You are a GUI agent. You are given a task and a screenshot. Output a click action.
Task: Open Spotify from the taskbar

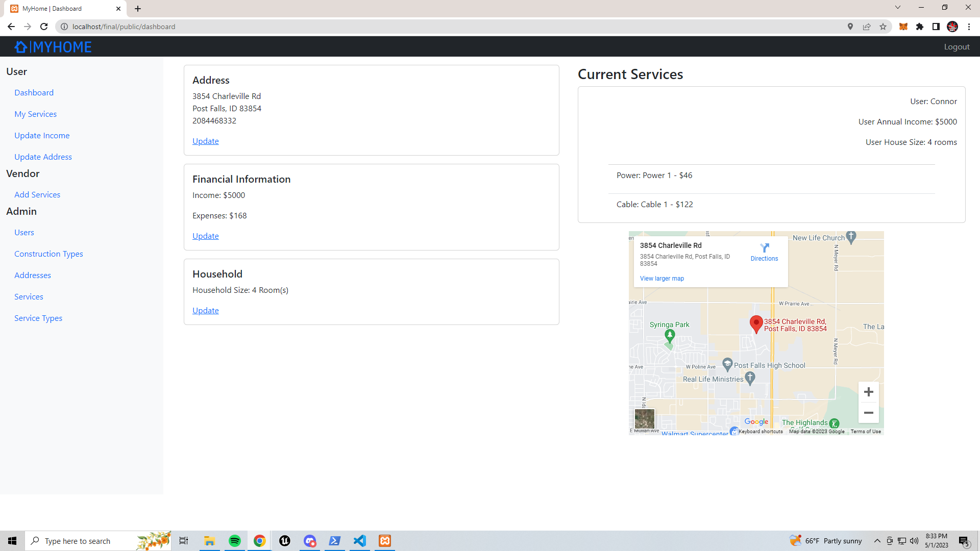click(235, 541)
